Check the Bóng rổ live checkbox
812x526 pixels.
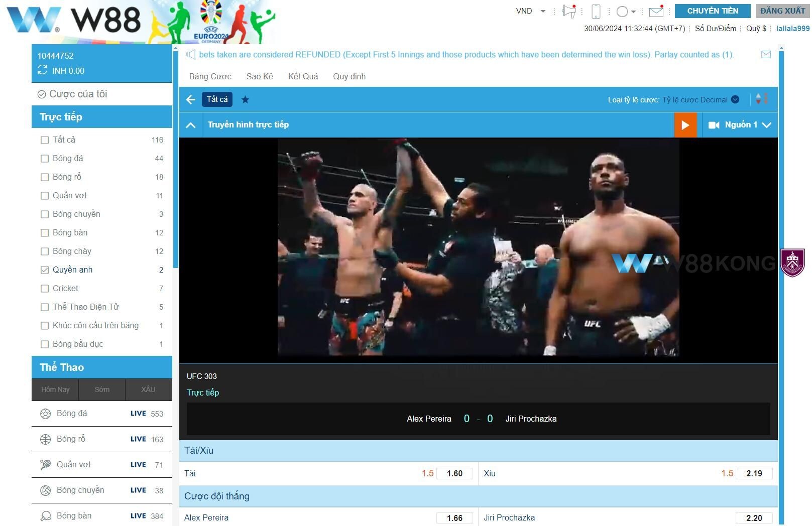45,177
